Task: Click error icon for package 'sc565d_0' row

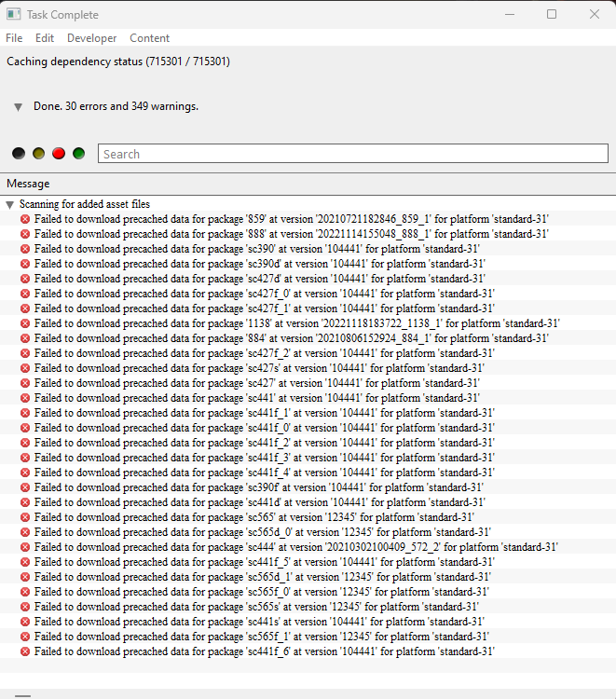Action: 25,532
